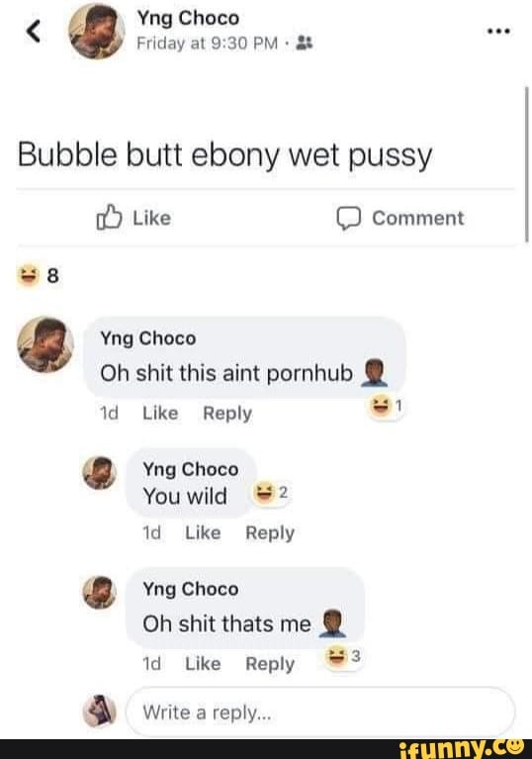
Task: Open the post author's profile picture in the header
Action: [x=97, y=31]
